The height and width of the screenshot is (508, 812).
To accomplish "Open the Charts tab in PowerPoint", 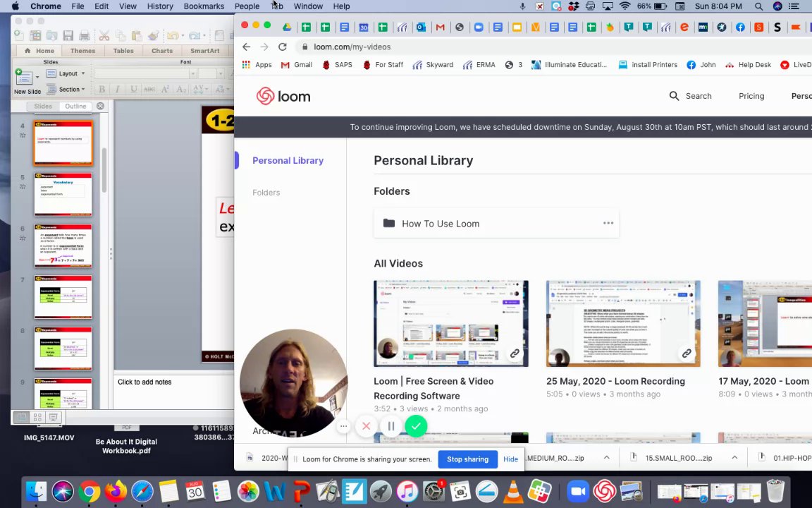I will coord(162,51).
